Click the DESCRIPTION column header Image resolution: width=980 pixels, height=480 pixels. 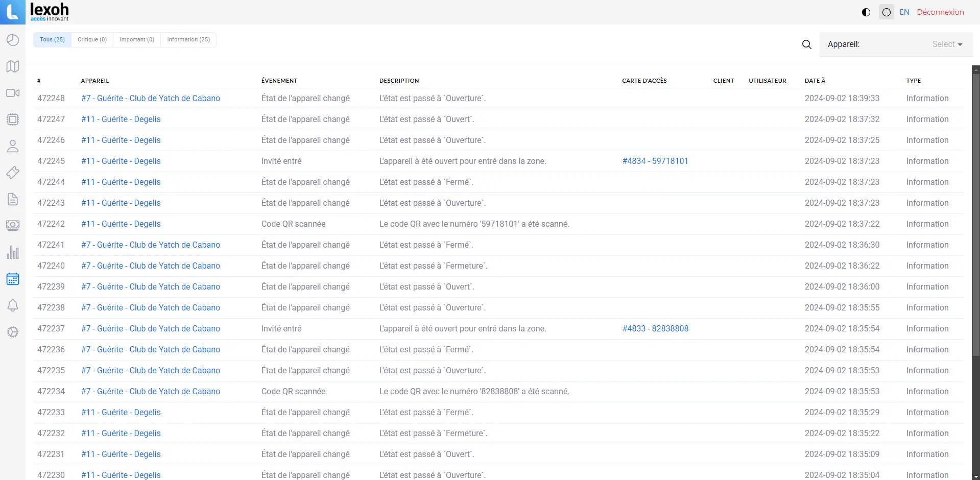click(x=399, y=81)
